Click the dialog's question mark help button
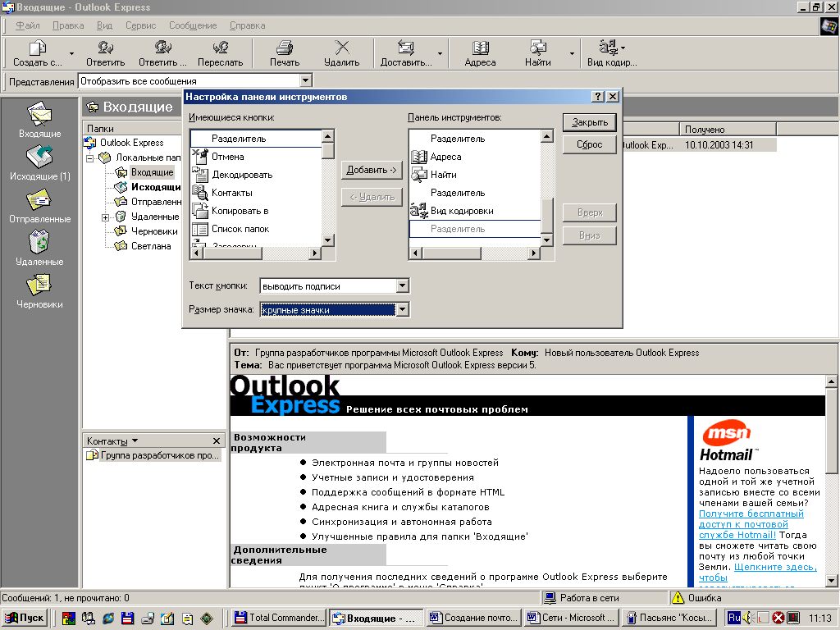The image size is (840, 630). (598, 97)
